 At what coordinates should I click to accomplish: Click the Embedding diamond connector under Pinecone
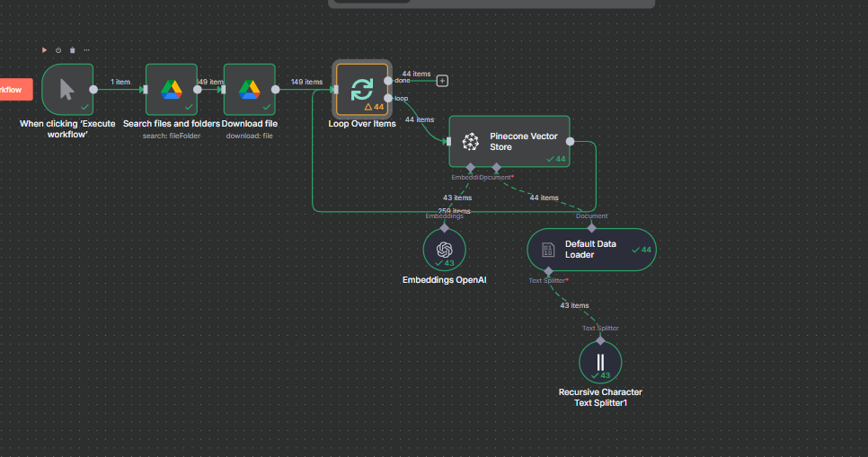(x=471, y=167)
